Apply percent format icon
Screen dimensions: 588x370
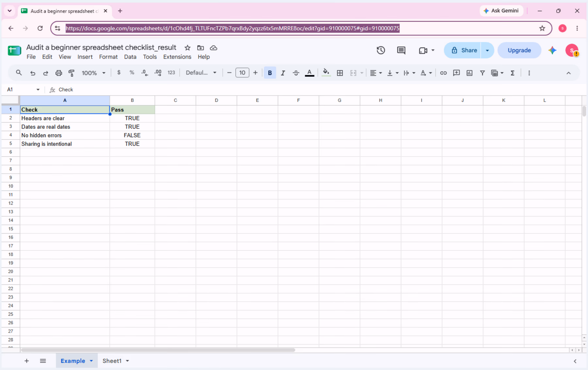click(132, 73)
